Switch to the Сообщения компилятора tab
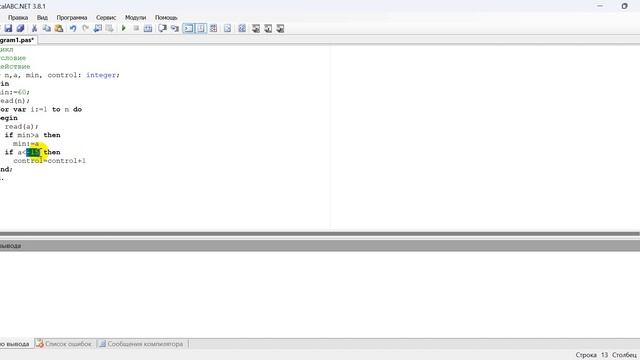Screen dimensions: 640x360 (x=142, y=344)
